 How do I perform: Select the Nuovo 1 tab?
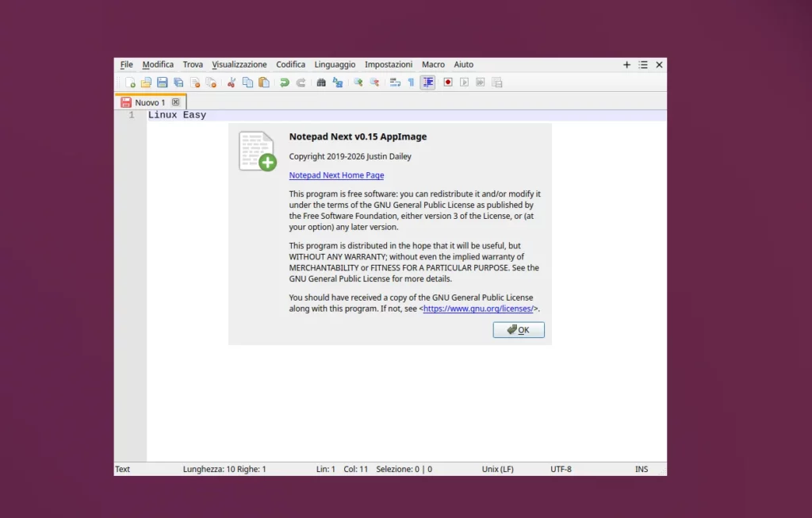click(150, 102)
